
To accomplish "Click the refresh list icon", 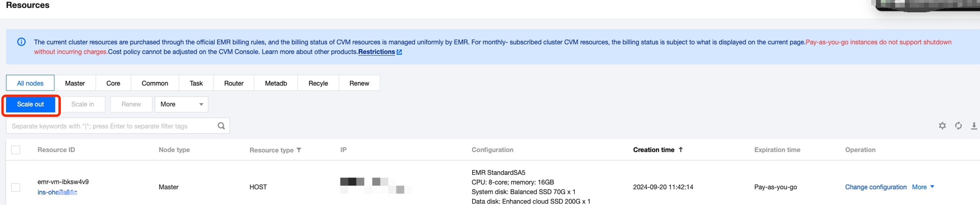I will (x=958, y=126).
